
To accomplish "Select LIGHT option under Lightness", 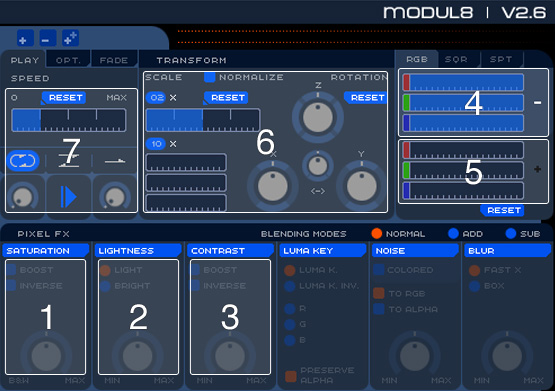I will (105, 270).
